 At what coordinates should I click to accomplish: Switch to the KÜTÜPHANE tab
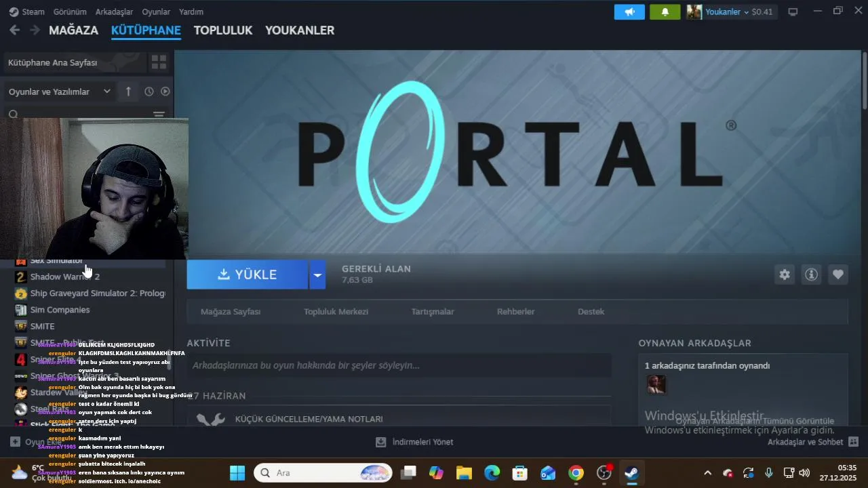point(146,30)
